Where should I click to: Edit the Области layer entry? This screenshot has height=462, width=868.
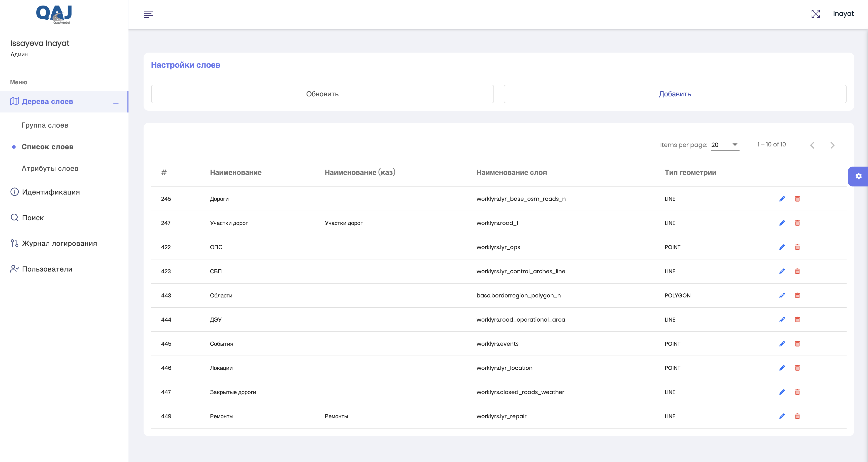coord(782,295)
